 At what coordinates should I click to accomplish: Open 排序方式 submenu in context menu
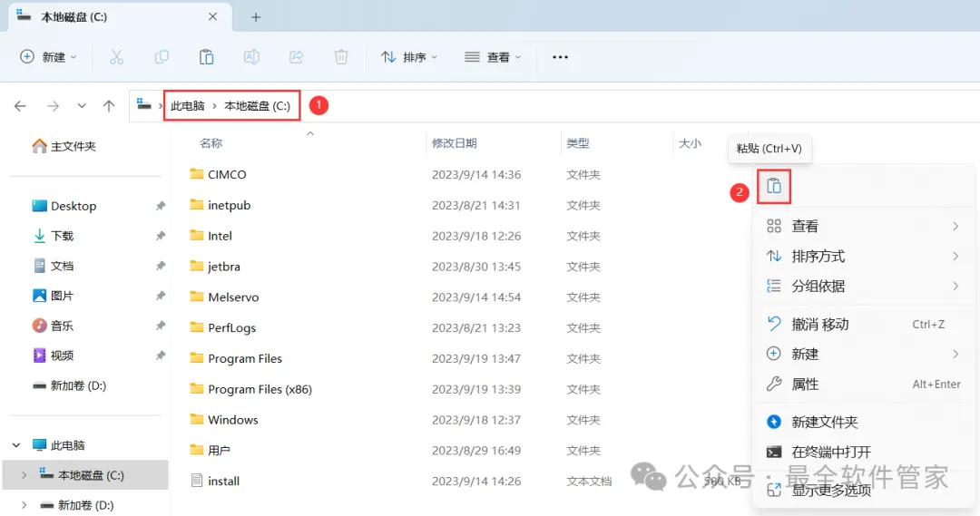pos(863,256)
